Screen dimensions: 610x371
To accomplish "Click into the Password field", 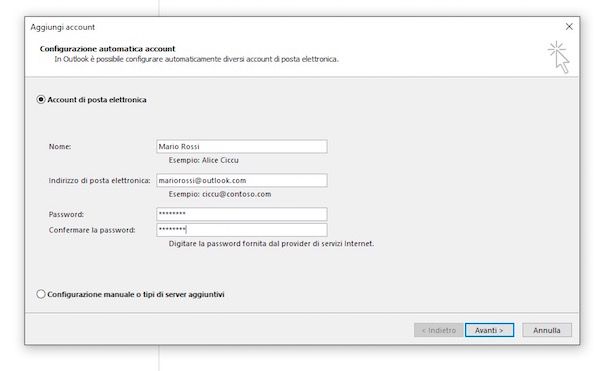I will 242,214.
